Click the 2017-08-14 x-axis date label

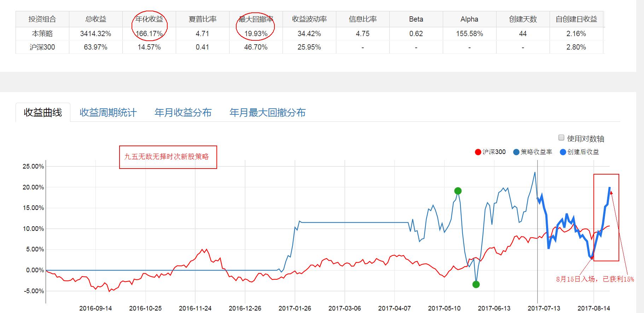coord(594,308)
